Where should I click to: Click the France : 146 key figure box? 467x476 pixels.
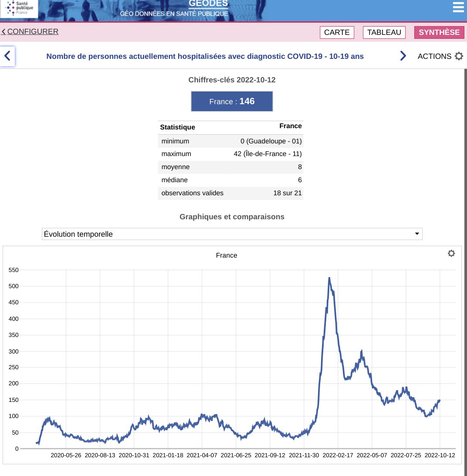pyautogui.click(x=232, y=102)
